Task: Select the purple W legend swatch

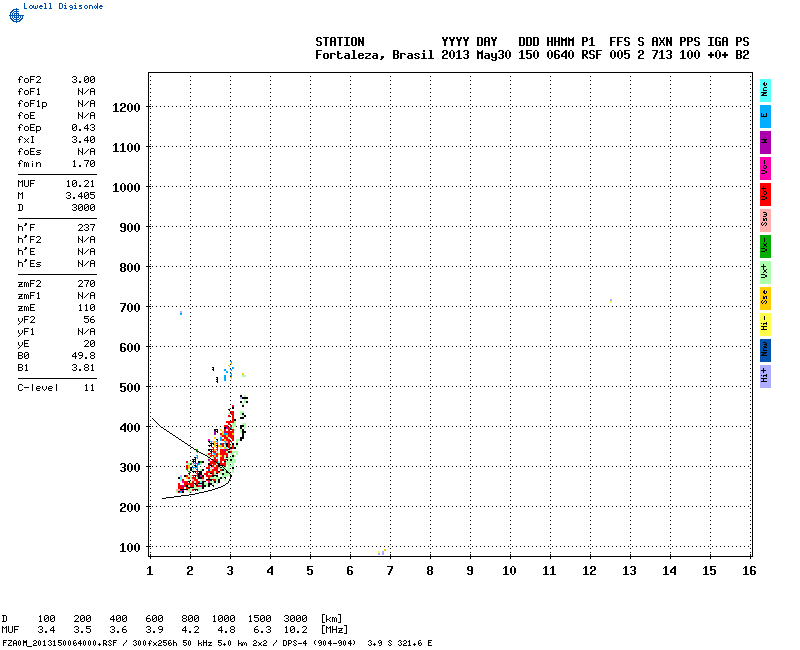Action: pyautogui.click(x=765, y=142)
